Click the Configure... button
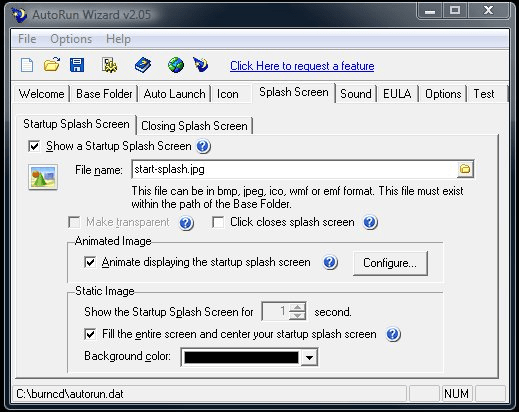519x412 pixels. pyautogui.click(x=390, y=263)
